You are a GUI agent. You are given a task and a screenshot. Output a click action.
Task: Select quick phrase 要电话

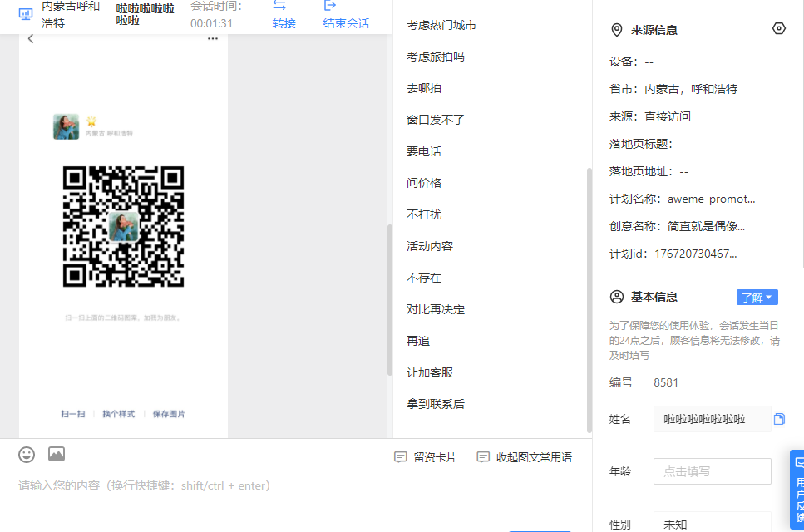[x=424, y=152]
